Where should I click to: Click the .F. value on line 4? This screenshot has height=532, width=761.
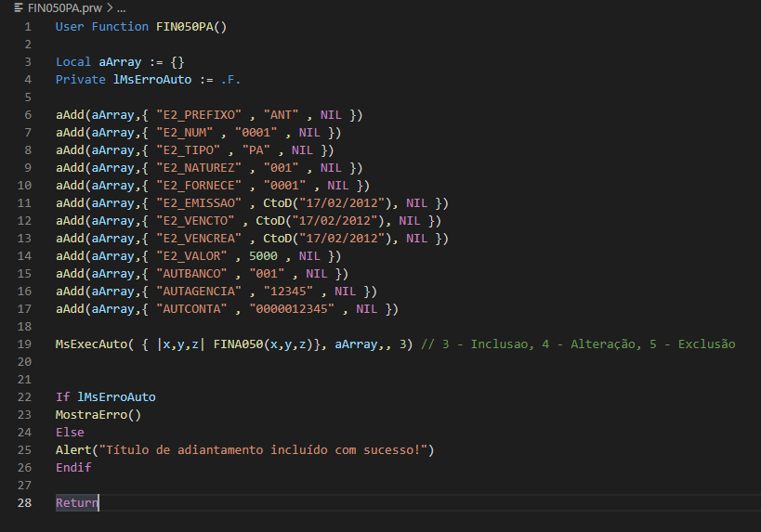(x=231, y=80)
